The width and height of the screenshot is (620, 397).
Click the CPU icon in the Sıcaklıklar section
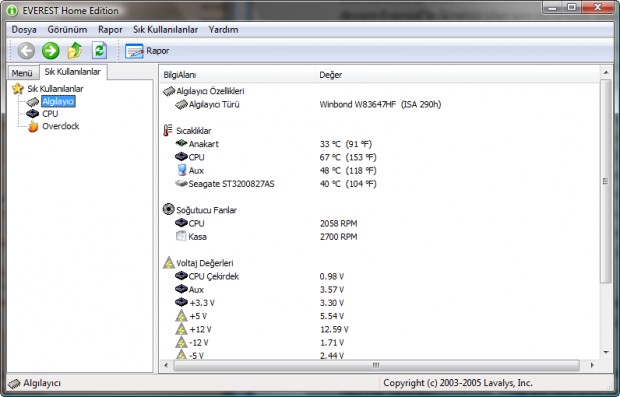[181, 157]
